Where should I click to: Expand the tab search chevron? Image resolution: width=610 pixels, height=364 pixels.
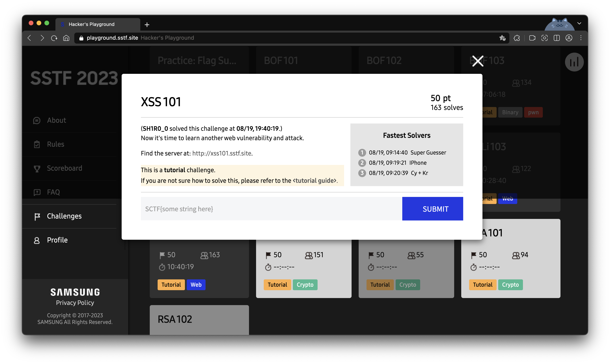coord(579,24)
